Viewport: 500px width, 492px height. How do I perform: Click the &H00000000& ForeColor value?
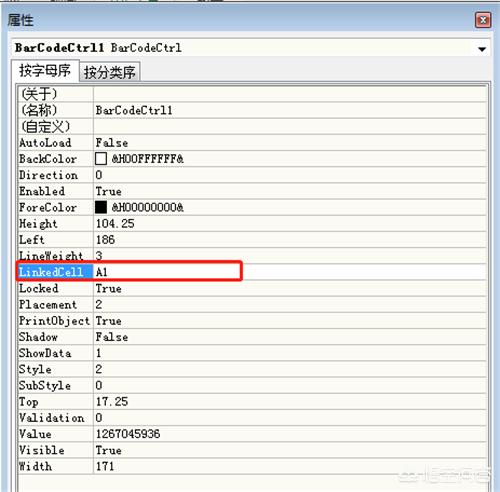coord(148,207)
